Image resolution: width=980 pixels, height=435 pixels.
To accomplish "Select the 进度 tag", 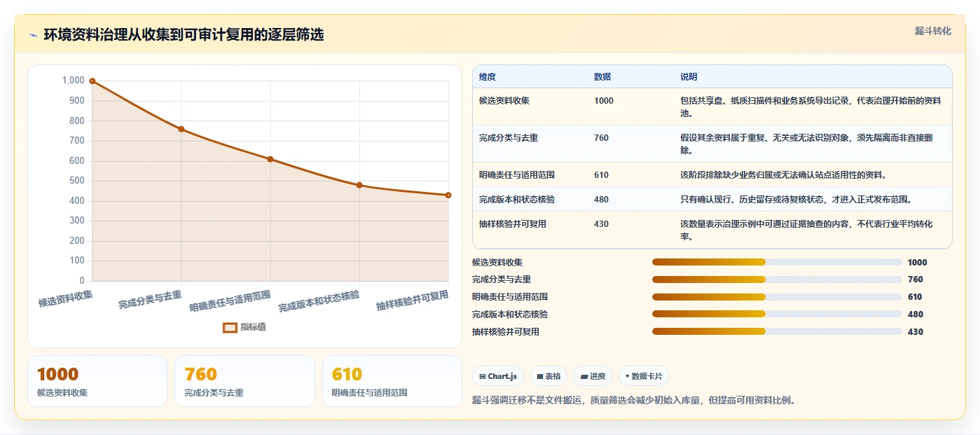I will pos(593,376).
